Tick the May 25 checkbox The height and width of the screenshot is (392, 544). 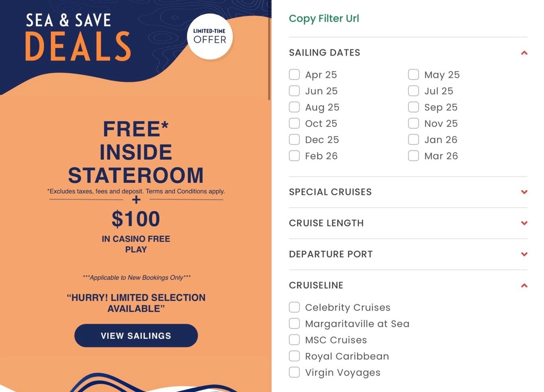pyautogui.click(x=413, y=74)
